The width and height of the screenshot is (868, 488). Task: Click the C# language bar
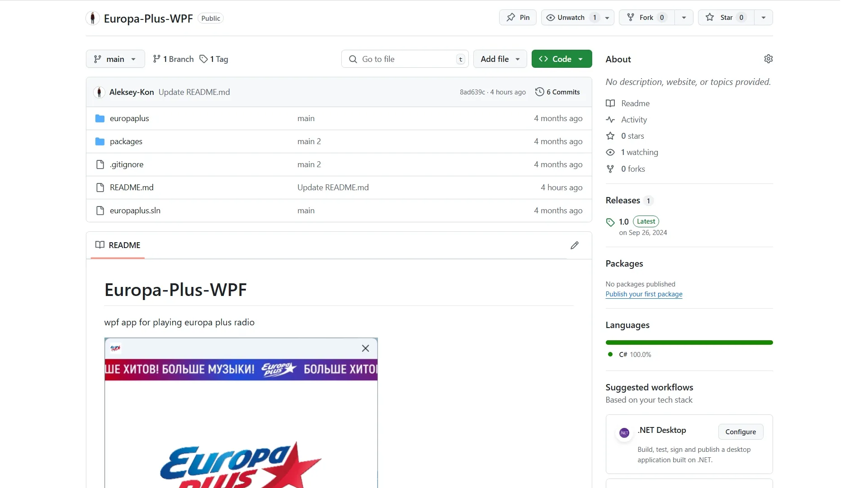coord(689,343)
